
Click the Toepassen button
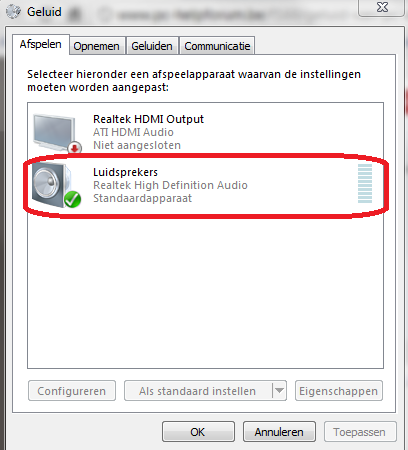pyautogui.click(x=360, y=432)
